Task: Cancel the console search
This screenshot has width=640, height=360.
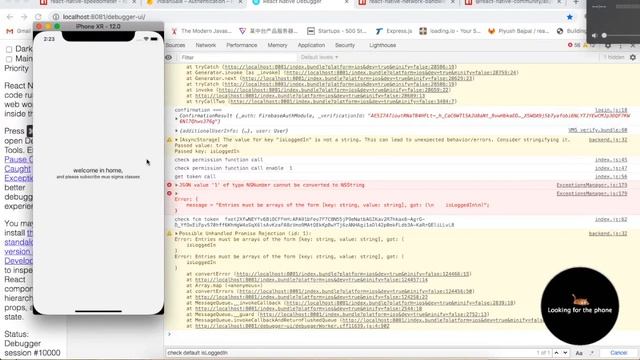Action: point(618,353)
